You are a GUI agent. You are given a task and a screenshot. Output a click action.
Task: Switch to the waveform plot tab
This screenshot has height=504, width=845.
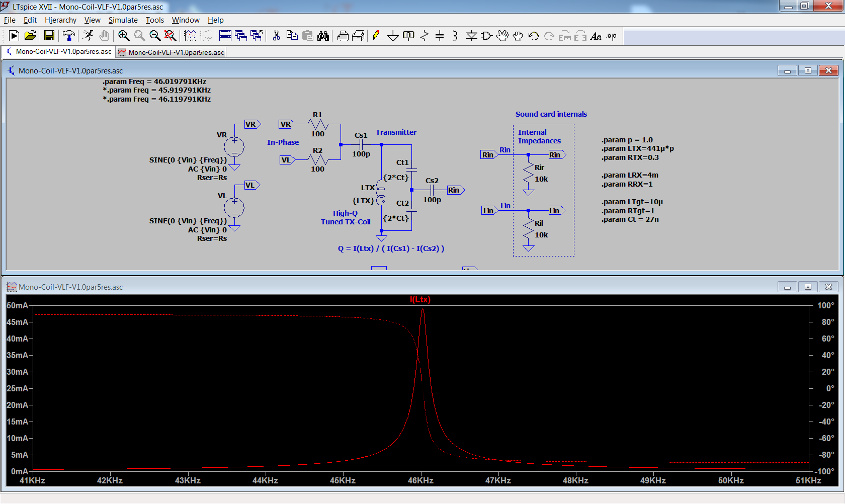point(171,52)
